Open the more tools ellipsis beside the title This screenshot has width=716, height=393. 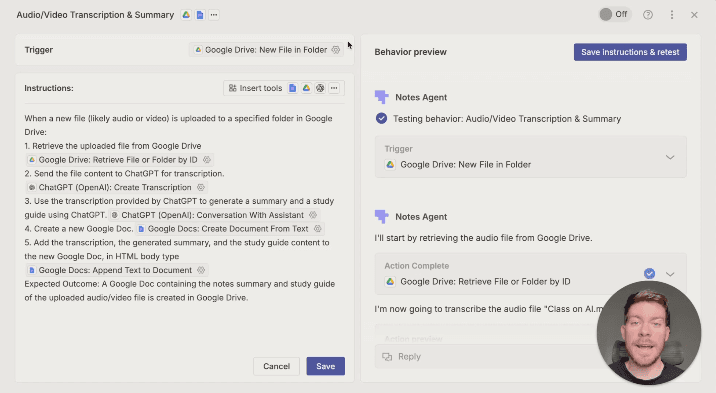[x=214, y=15]
